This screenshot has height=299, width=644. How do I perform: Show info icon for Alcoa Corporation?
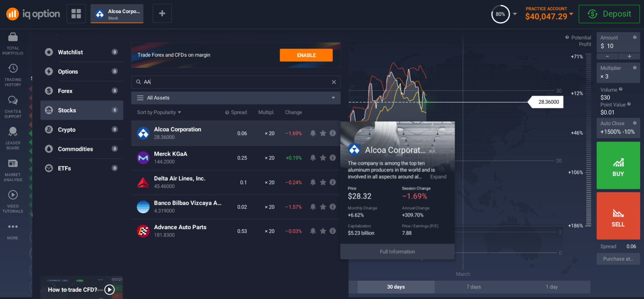tap(333, 133)
